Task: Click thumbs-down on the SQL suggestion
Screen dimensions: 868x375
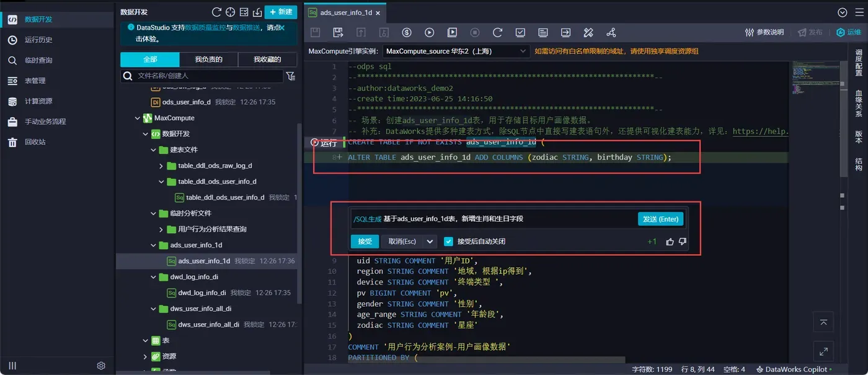Action: (683, 242)
